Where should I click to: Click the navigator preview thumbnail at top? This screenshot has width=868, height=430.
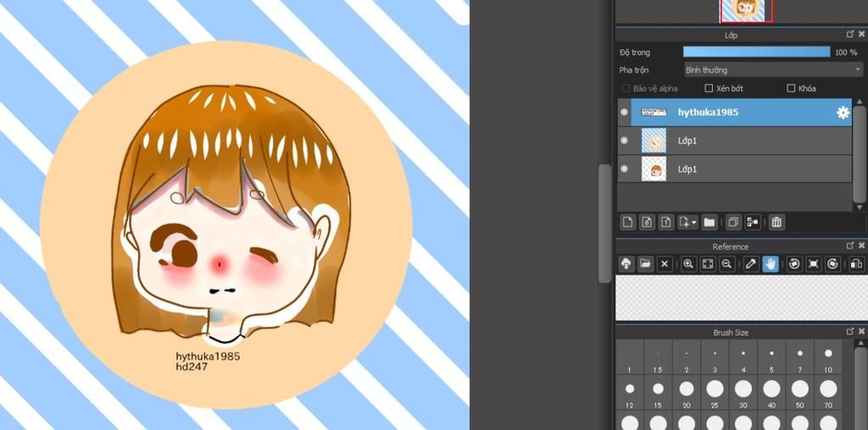click(746, 10)
